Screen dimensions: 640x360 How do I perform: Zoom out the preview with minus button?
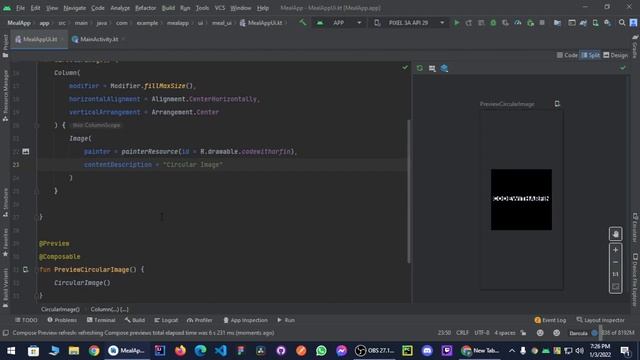616,262
